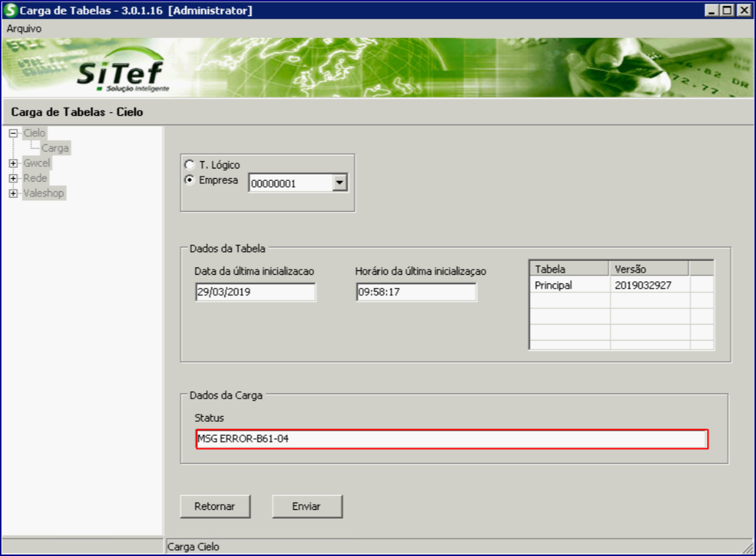Close the Carga de Tabelas window
This screenshot has width=756, height=556.
pos(744,10)
